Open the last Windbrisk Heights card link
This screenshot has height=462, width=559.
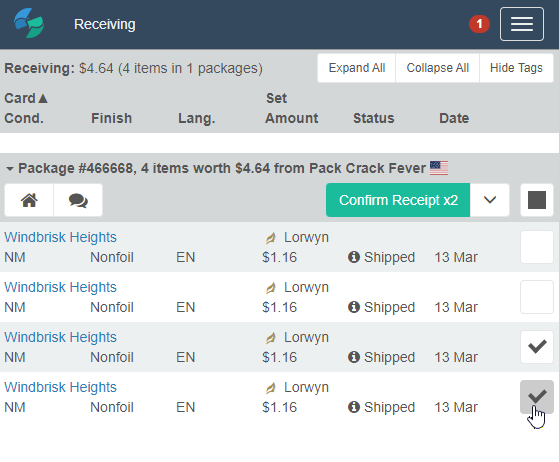point(60,387)
